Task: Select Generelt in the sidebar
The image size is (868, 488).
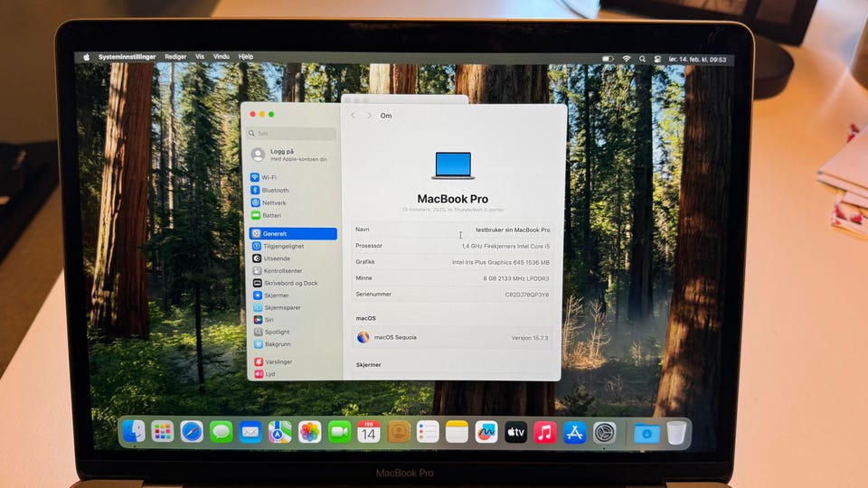Action: click(x=293, y=233)
